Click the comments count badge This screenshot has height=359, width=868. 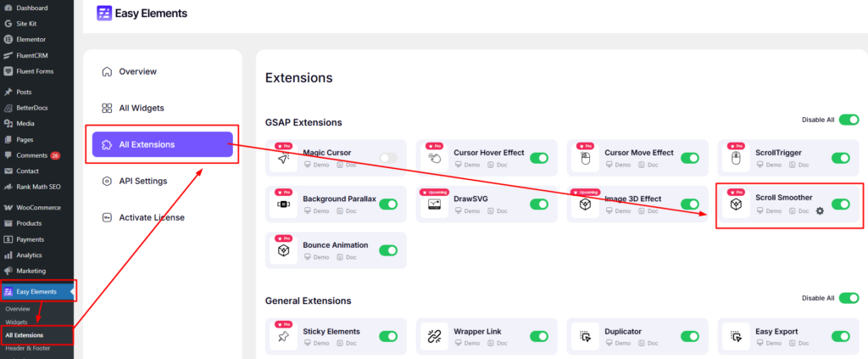[x=55, y=156]
